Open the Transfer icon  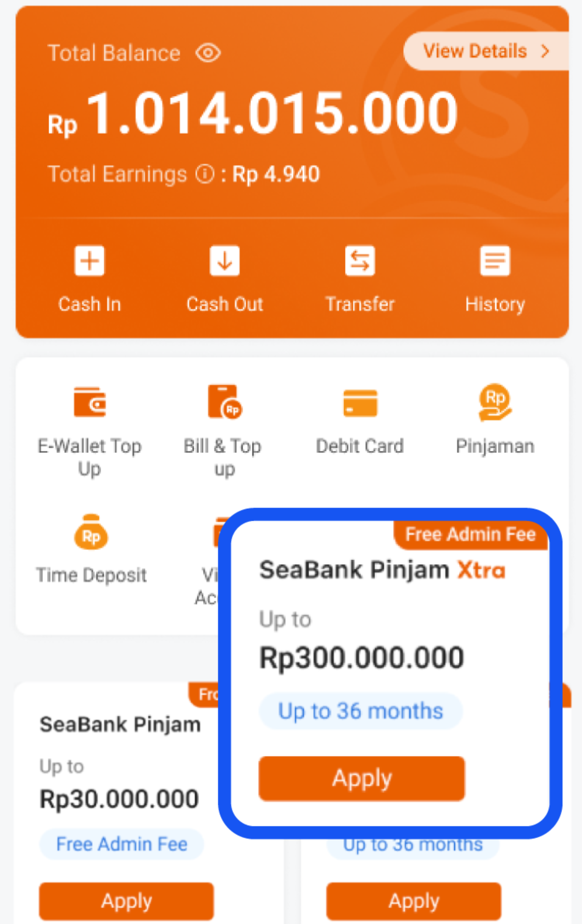point(360,261)
